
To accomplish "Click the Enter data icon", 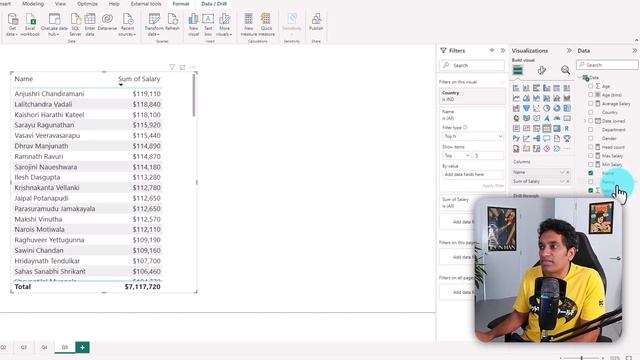I will [x=90, y=19].
